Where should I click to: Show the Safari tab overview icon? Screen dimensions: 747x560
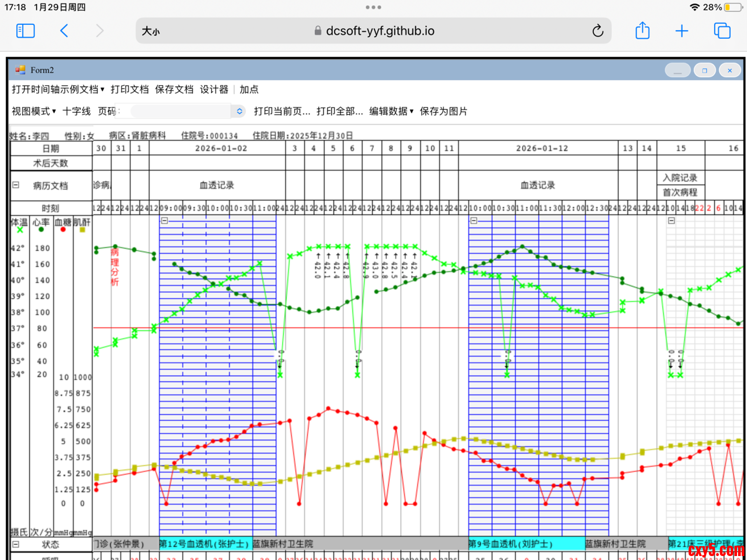click(x=722, y=31)
